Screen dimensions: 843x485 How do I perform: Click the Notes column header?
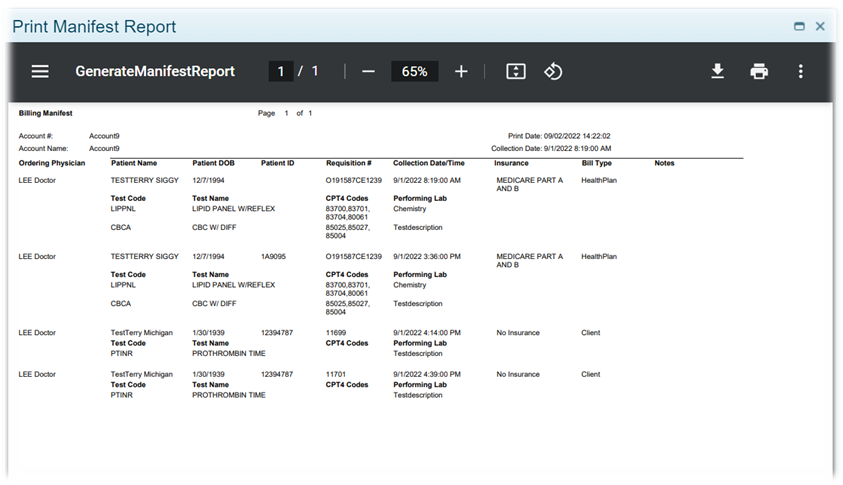click(665, 163)
